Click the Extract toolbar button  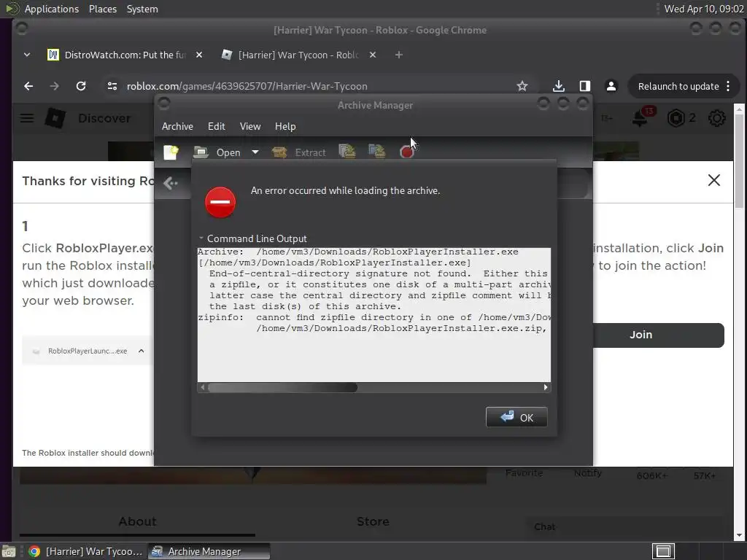298,152
